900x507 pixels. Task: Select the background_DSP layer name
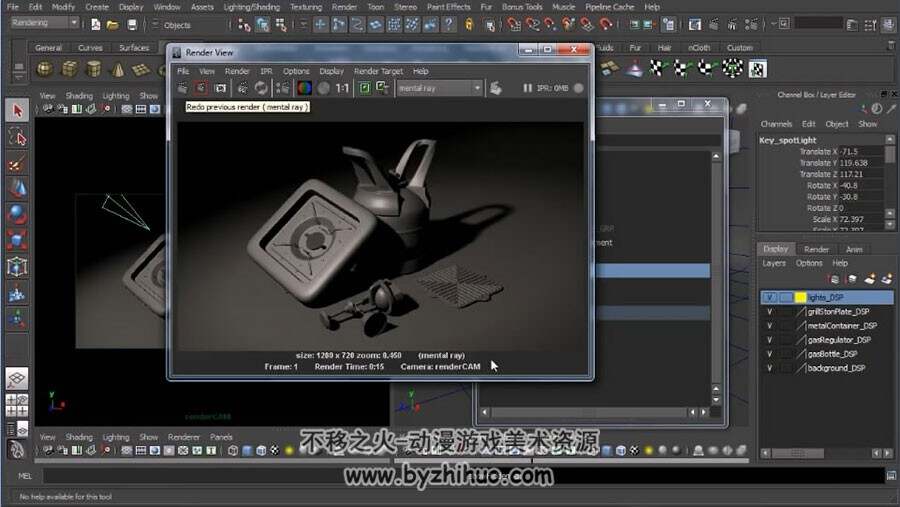(x=836, y=368)
